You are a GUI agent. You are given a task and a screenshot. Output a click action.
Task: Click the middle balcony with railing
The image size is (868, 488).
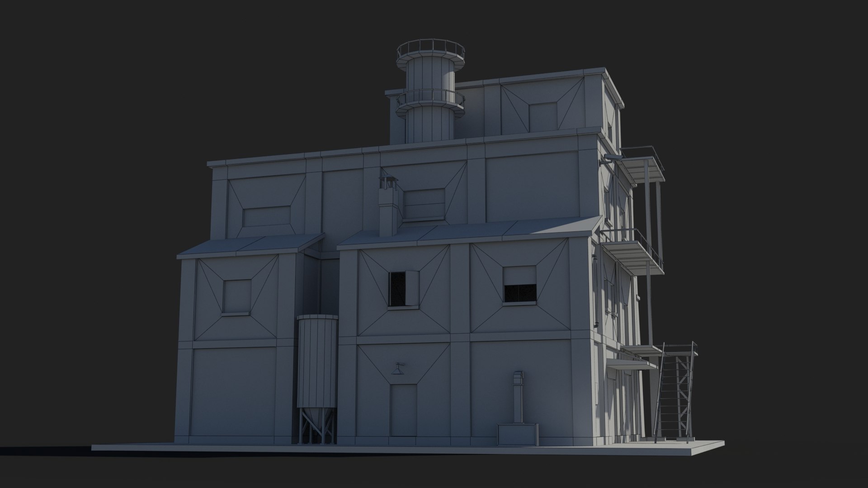[633, 251]
